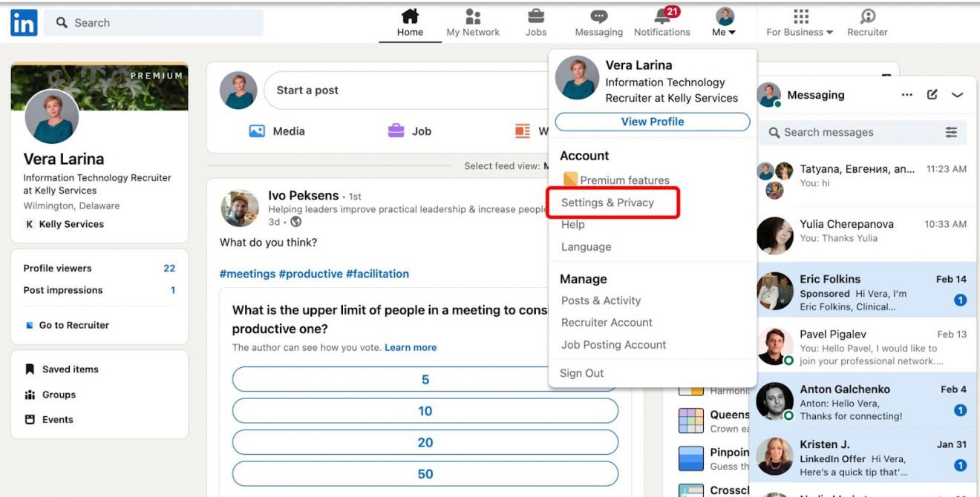
Task: Open Vera Larina's View Profile button
Action: click(652, 121)
